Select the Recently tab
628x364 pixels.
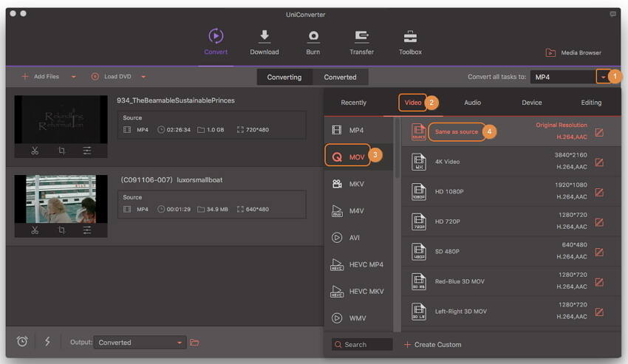tap(353, 103)
